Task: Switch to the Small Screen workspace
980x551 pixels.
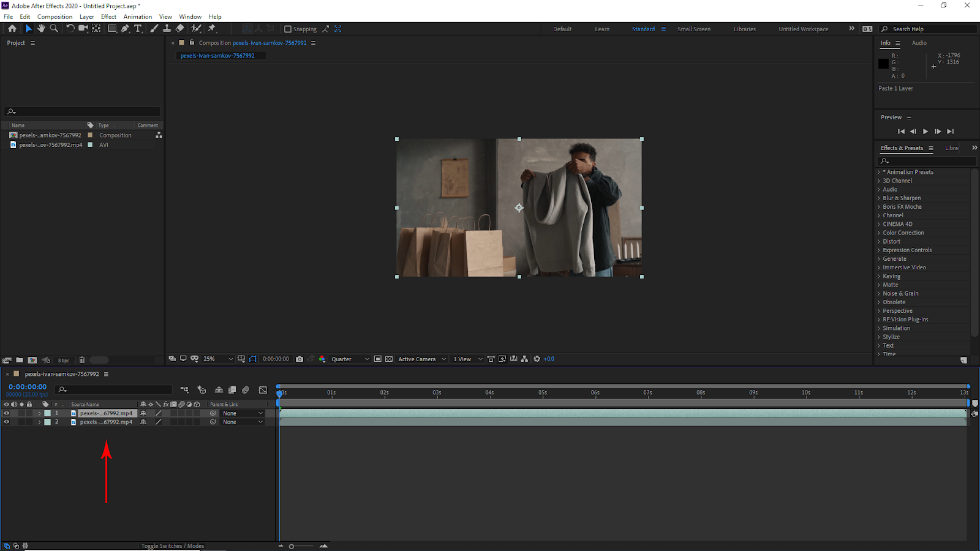Action: click(693, 29)
